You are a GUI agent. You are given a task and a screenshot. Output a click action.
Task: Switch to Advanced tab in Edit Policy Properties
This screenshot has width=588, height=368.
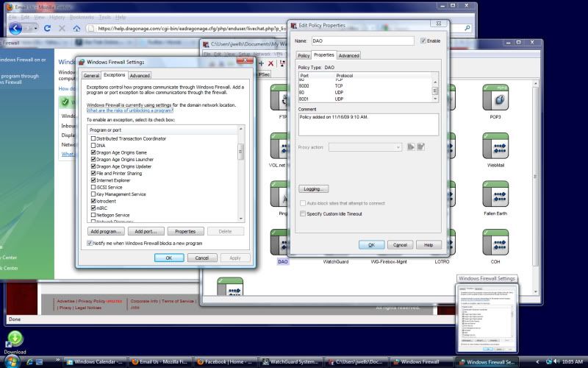tap(348, 55)
